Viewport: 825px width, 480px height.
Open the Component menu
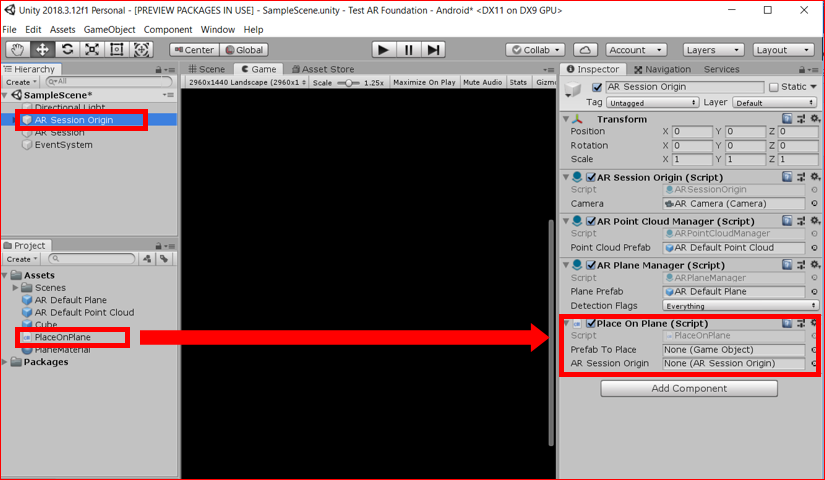pyautogui.click(x=168, y=29)
